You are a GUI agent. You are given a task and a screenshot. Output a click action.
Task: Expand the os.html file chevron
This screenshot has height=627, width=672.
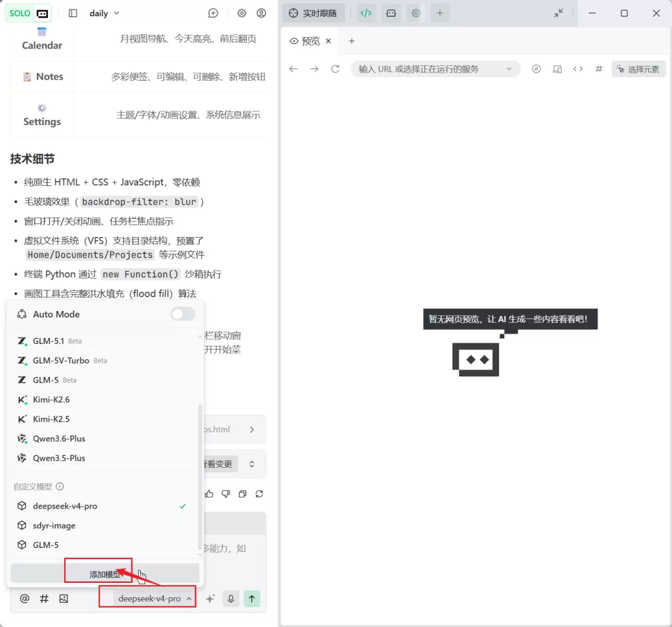click(x=252, y=429)
